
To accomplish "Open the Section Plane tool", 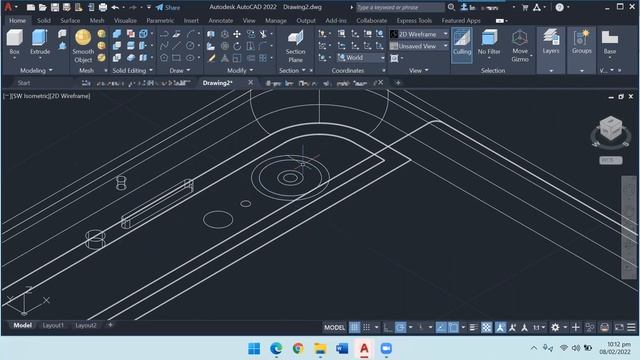I will tap(295, 46).
